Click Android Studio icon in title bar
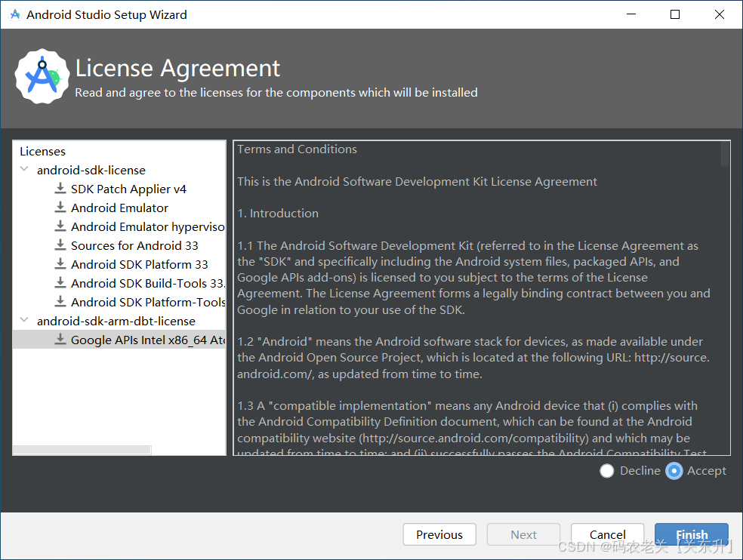Image resolution: width=743 pixels, height=560 pixels. click(14, 14)
